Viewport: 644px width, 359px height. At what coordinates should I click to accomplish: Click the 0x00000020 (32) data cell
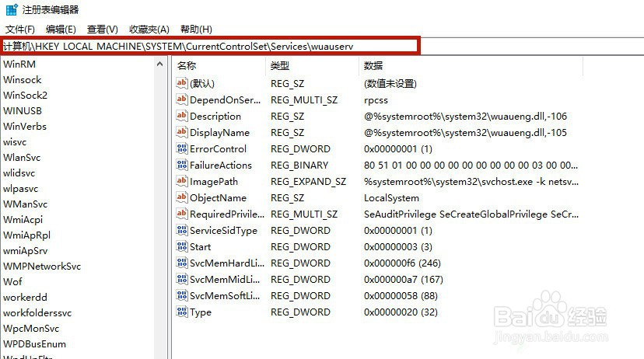(x=401, y=312)
